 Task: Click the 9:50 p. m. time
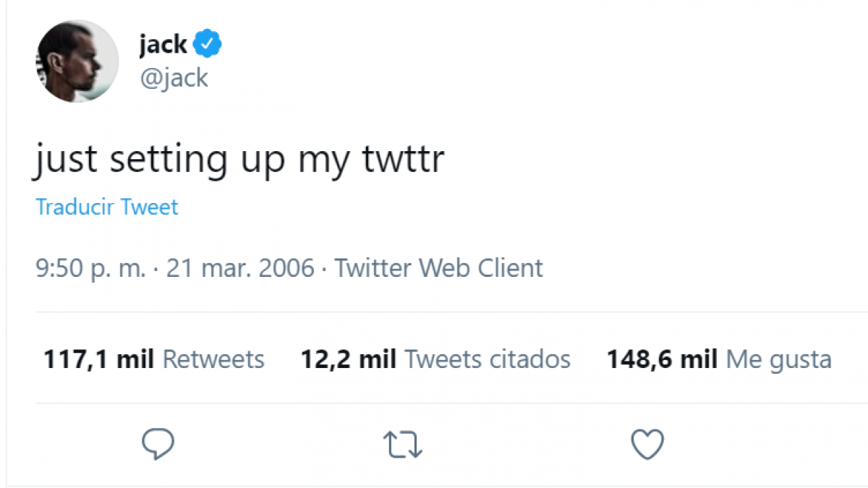[90, 269]
